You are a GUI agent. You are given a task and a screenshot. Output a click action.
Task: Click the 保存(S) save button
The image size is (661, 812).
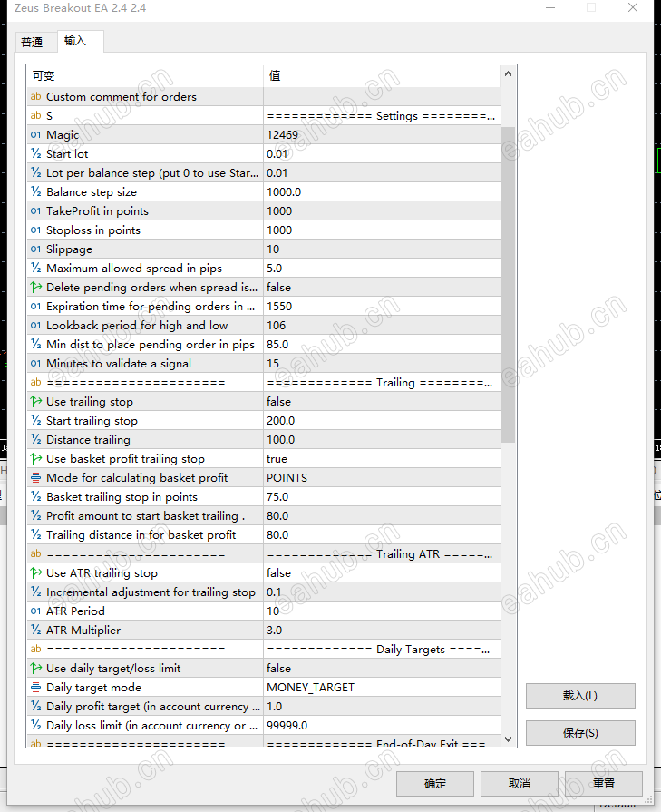[x=580, y=733]
